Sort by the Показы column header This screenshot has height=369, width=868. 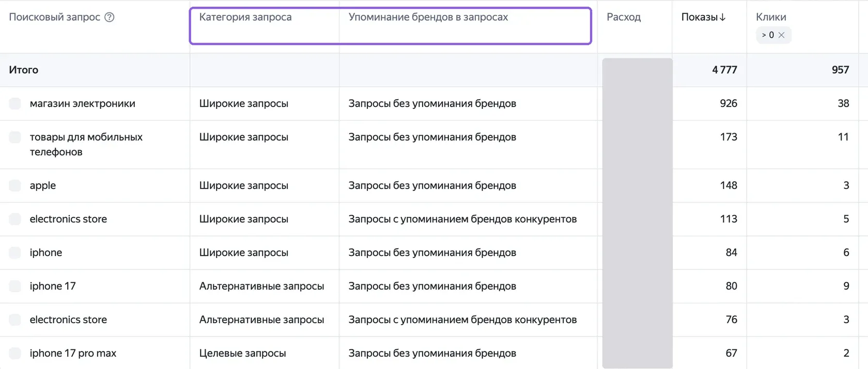pos(700,17)
